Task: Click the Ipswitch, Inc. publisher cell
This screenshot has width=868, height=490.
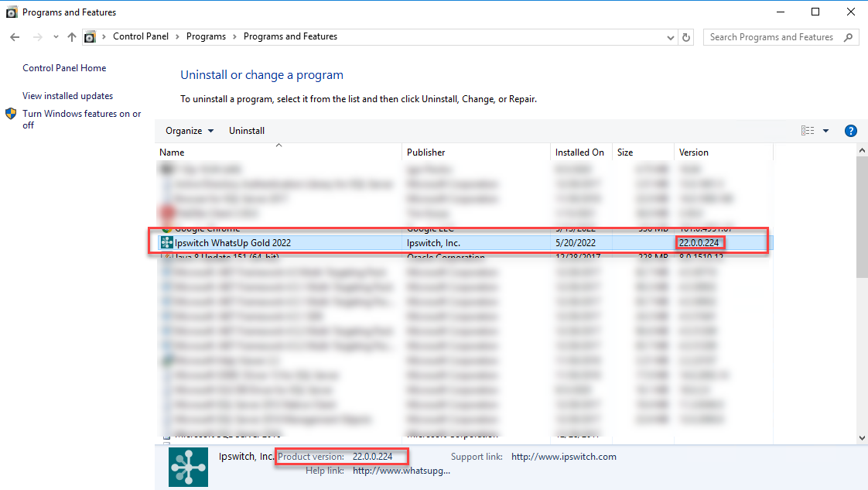Action: [x=433, y=242]
